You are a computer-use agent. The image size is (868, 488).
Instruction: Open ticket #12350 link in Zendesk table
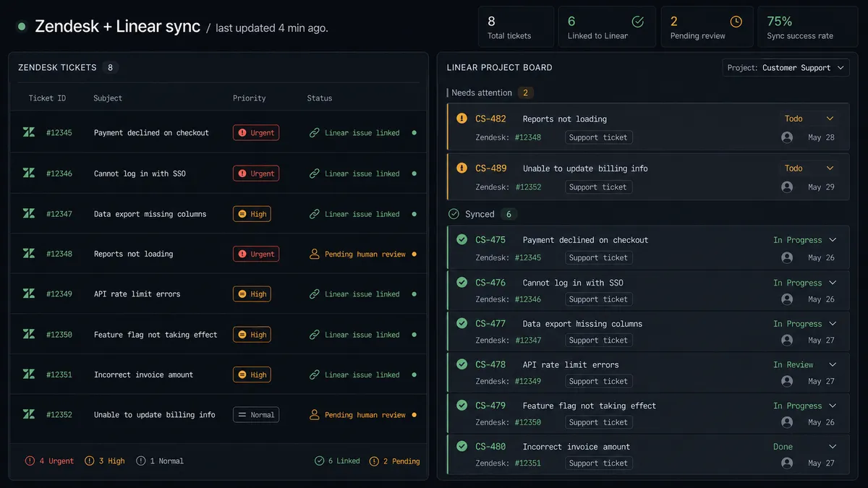click(x=59, y=335)
